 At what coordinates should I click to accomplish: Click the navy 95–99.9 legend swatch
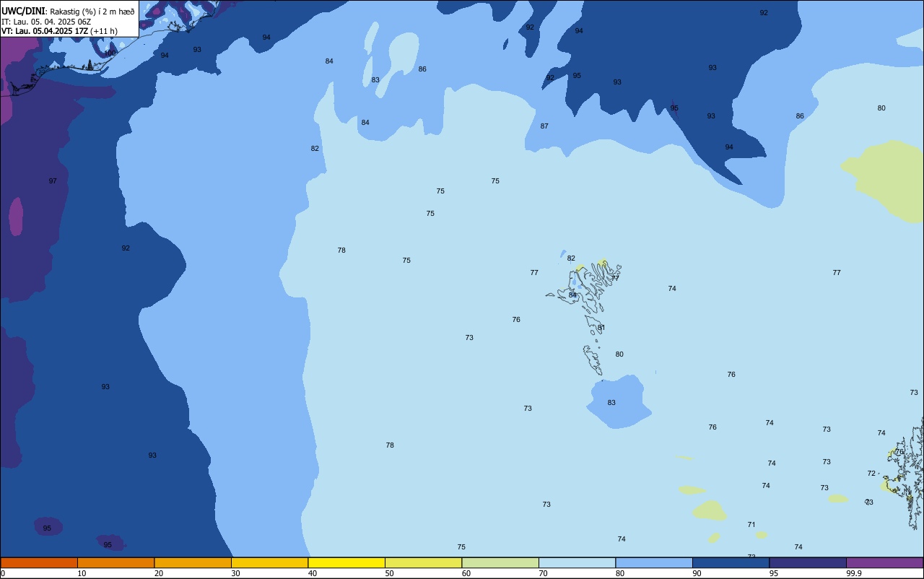(808, 562)
